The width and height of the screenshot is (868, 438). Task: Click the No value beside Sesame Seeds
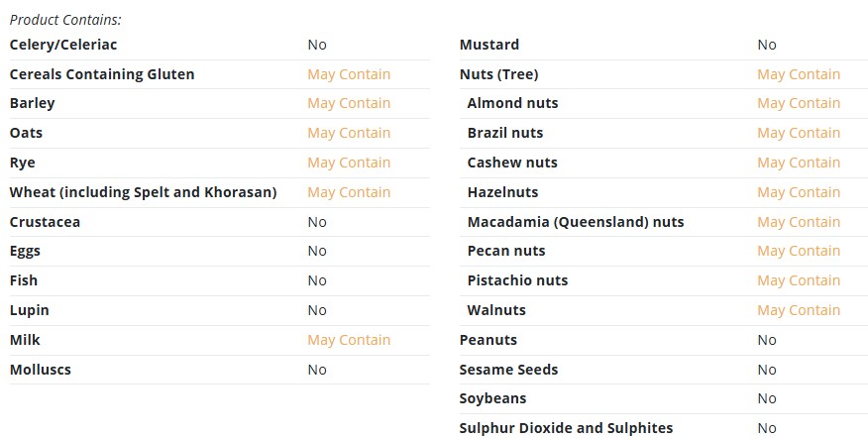pyautogui.click(x=767, y=370)
